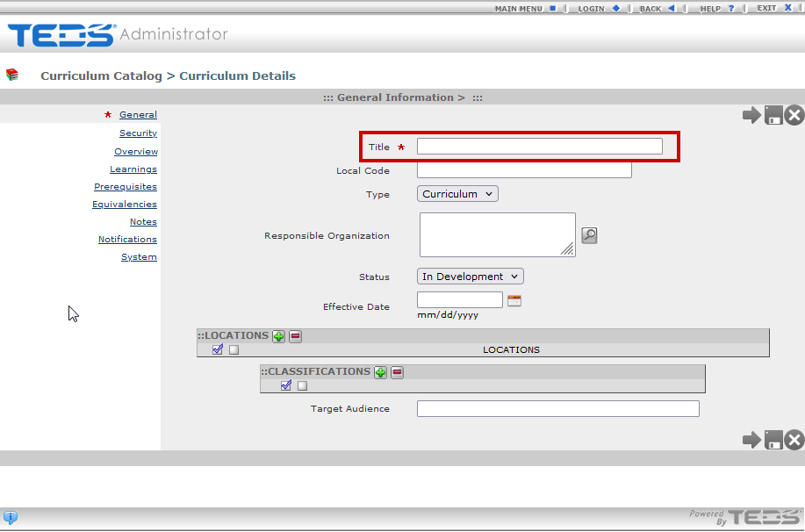Open the Responsible Organization search magnifier
This screenshot has width=805, height=532.
pyautogui.click(x=589, y=235)
